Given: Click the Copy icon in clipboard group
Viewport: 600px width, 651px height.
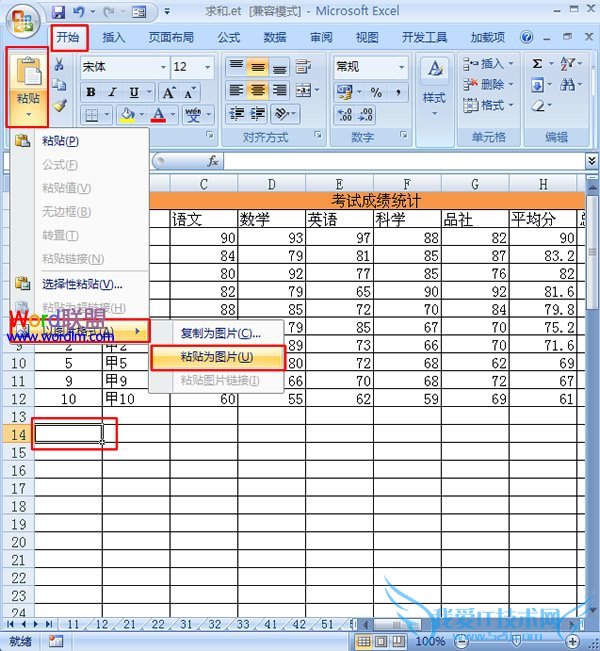Looking at the screenshot, I should [x=59, y=85].
